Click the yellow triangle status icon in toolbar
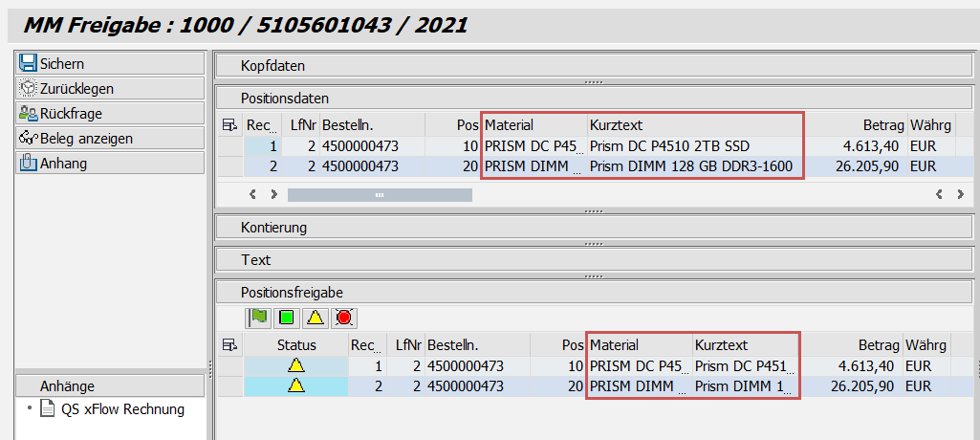Screen dimensions: 980x440 [x=316, y=318]
